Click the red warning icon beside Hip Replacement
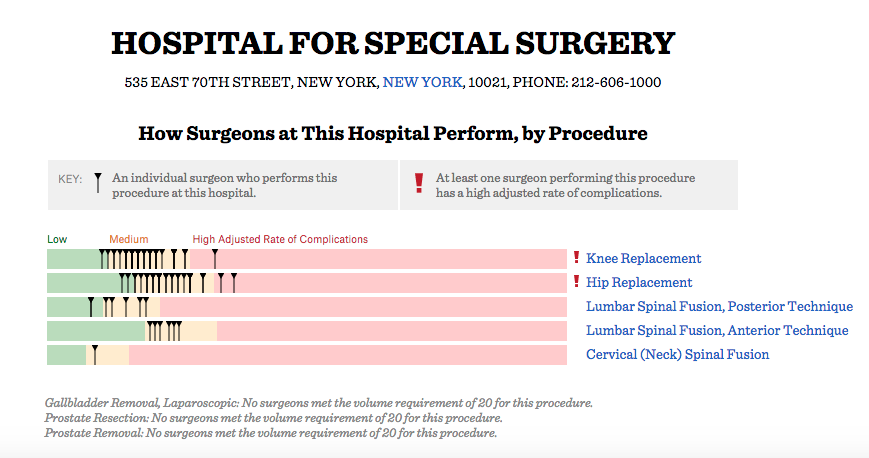 [575, 282]
